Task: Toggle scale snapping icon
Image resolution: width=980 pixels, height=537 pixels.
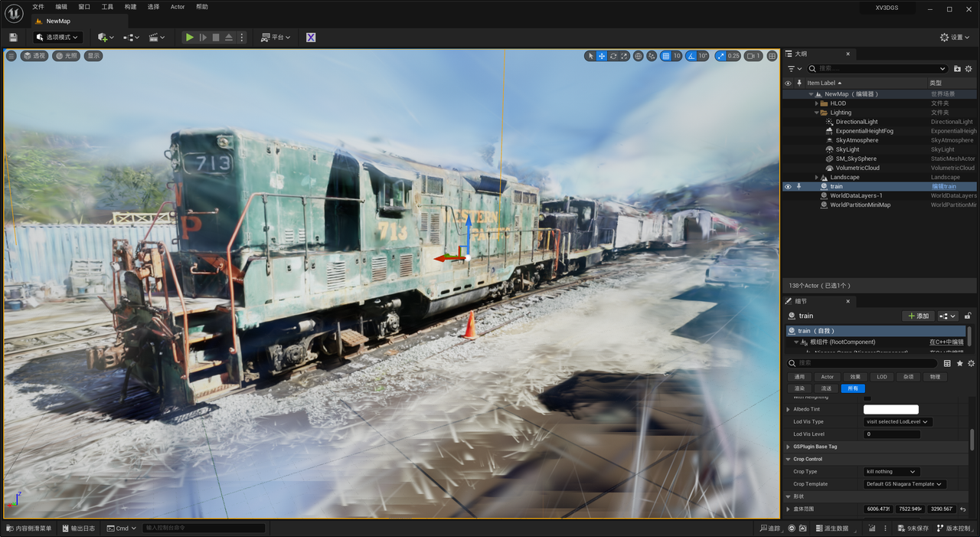Action: click(x=720, y=56)
